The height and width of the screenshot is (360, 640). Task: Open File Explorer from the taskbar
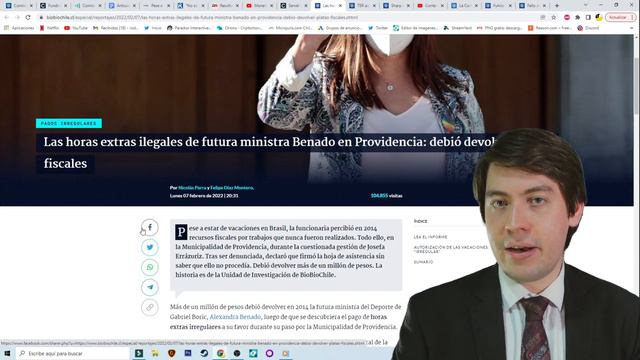[155, 353]
